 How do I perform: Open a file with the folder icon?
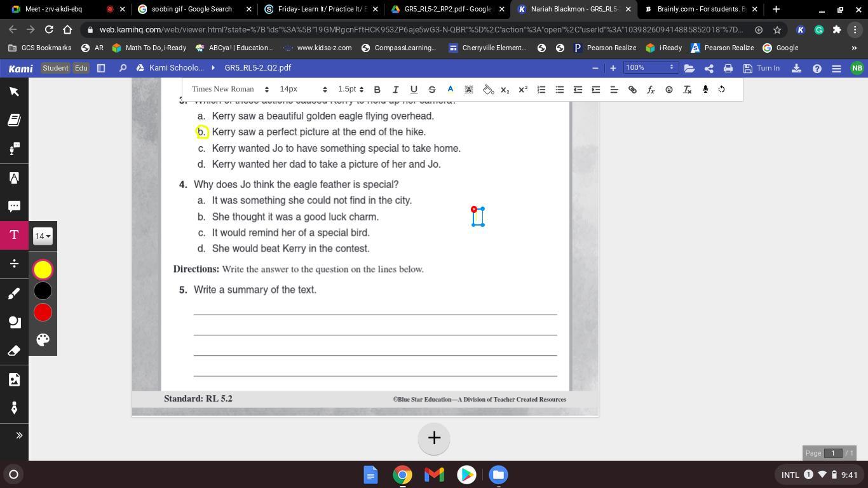coord(689,68)
